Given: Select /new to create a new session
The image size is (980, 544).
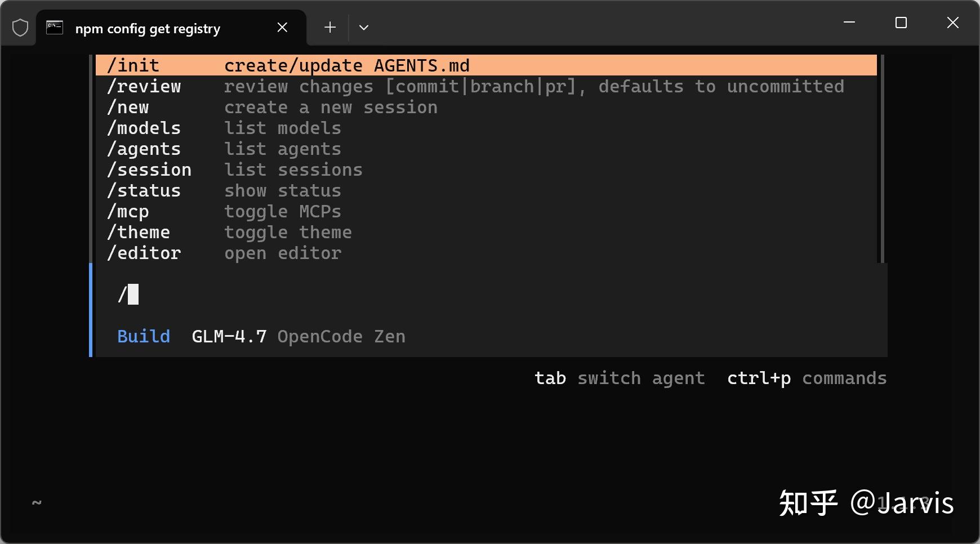Looking at the screenshot, I should click(486, 107).
